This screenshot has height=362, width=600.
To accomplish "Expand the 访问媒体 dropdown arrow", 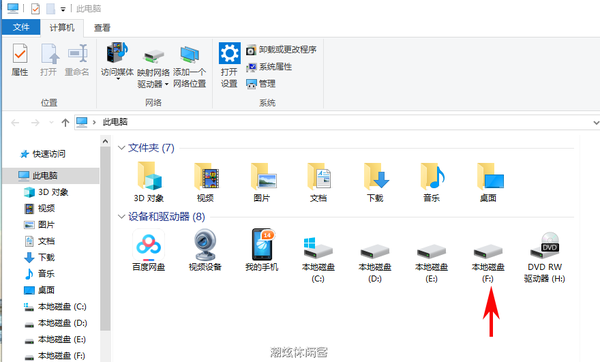I will 118,79.
